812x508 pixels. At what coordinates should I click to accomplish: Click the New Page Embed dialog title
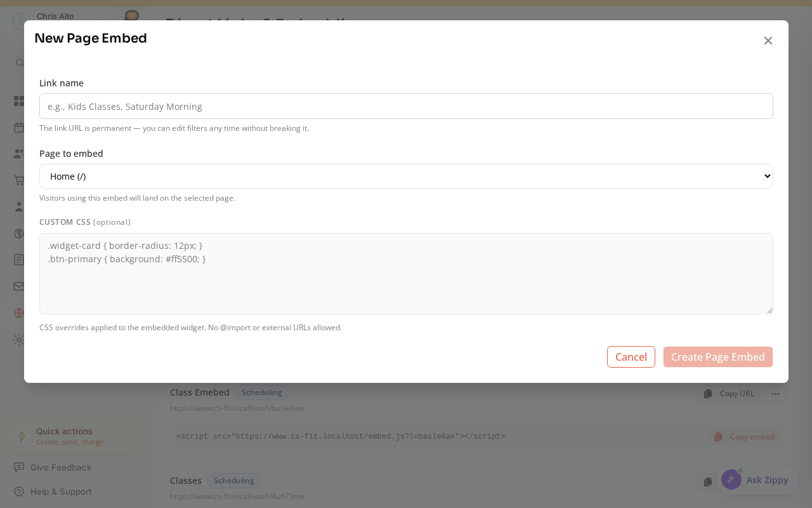(91, 38)
